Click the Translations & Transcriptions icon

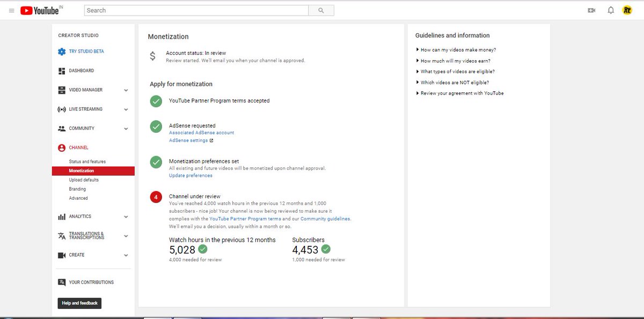pos(62,236)
